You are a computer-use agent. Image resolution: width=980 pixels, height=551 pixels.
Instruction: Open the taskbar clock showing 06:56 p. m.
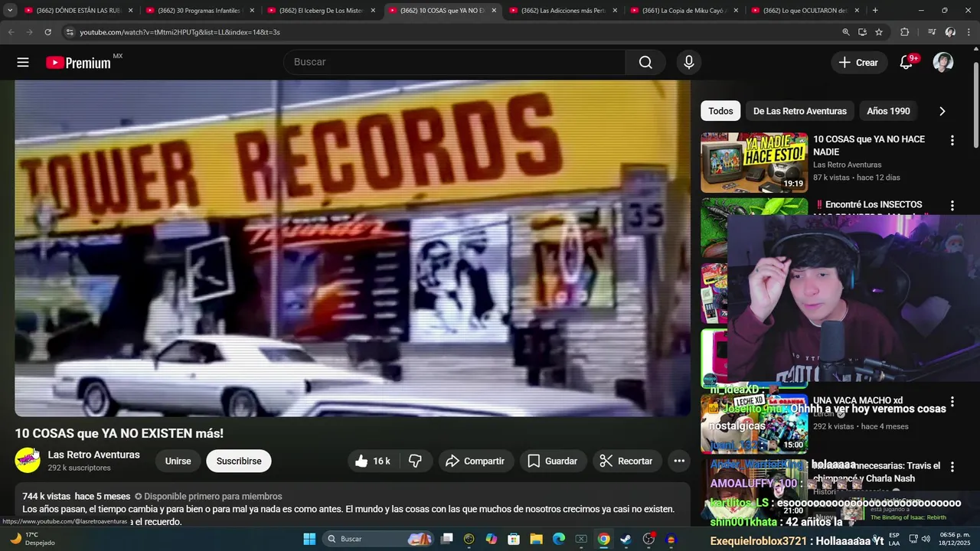click(955, 539)
